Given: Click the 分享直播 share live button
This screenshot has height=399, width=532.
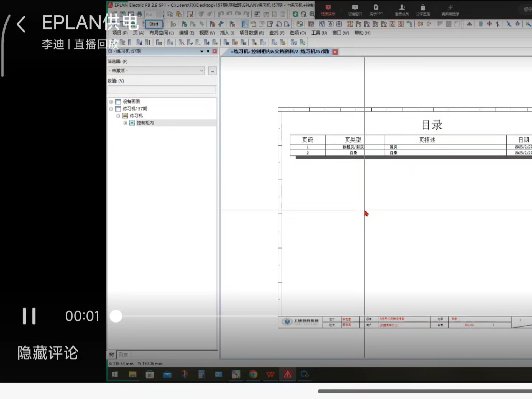Looking at the screenshot, I should (x=423, y=10).
